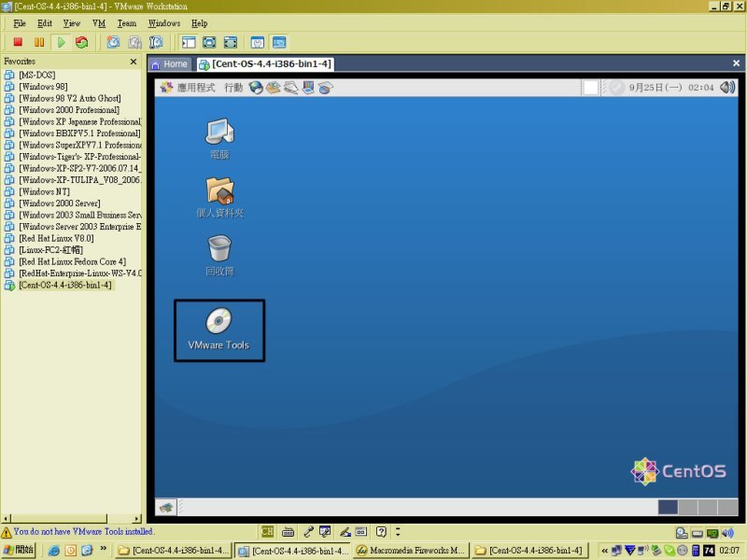
Task: Open Internet Explorer quick launch icon
Action: coord(54,551)
